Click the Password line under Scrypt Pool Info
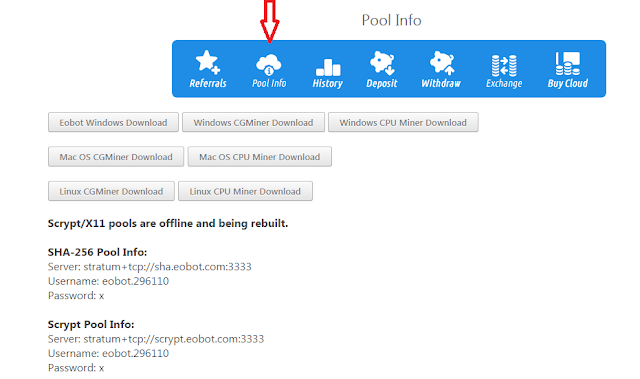The width and height of the screenshot is (640, 379). (x=76, y=368)
